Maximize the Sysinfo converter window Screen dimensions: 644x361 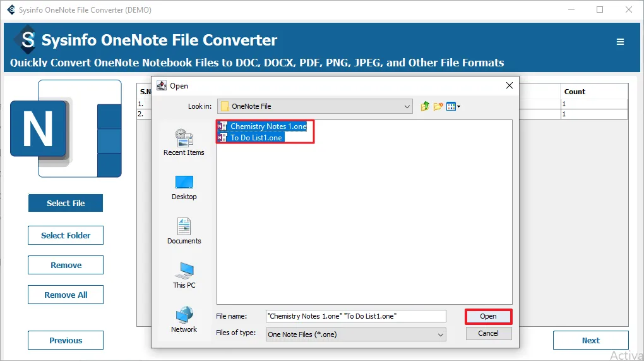click(x=600, y=9)
